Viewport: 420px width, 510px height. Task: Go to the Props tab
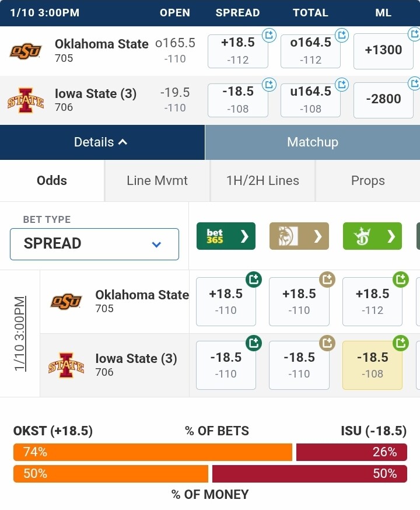tap(367, 181)
